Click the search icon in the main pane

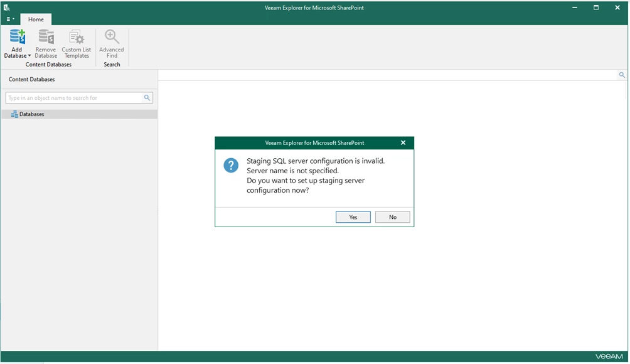(622, 75)
